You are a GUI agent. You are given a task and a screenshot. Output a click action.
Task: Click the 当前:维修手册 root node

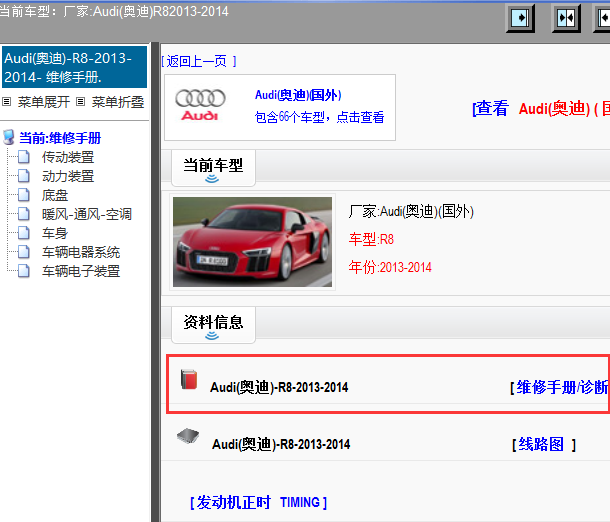(x=60, y=138)
